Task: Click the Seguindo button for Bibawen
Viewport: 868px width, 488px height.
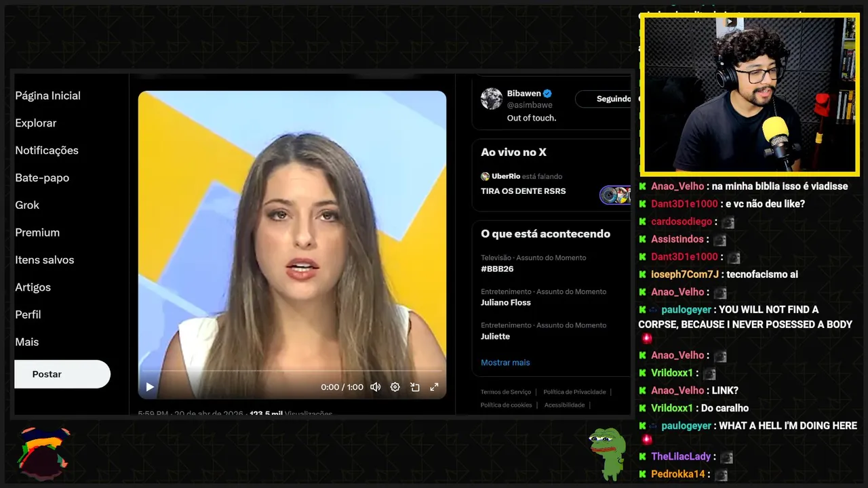Action: pos(604,99)
